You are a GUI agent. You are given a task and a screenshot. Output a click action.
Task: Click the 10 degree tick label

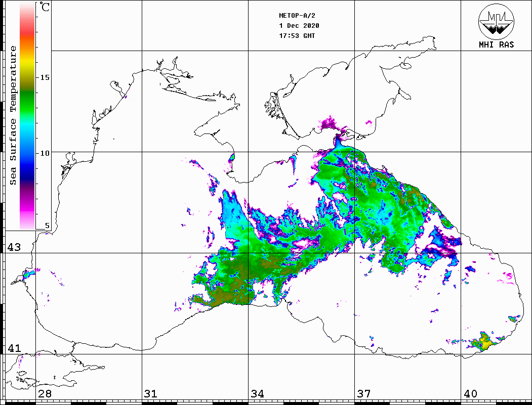[x=45, y=153]
